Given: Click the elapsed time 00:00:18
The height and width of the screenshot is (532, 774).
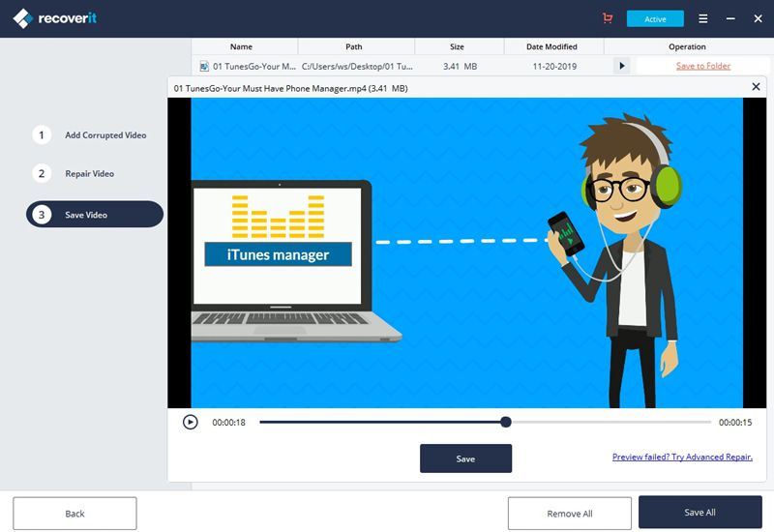Looking at the screenshot, I should tap(228, 423).
